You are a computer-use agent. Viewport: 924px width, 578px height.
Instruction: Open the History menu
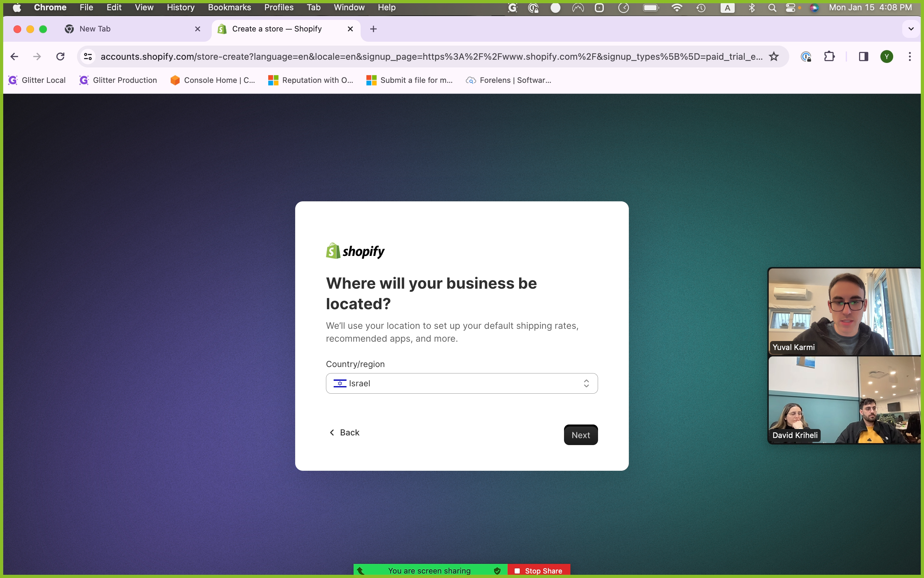181,8
